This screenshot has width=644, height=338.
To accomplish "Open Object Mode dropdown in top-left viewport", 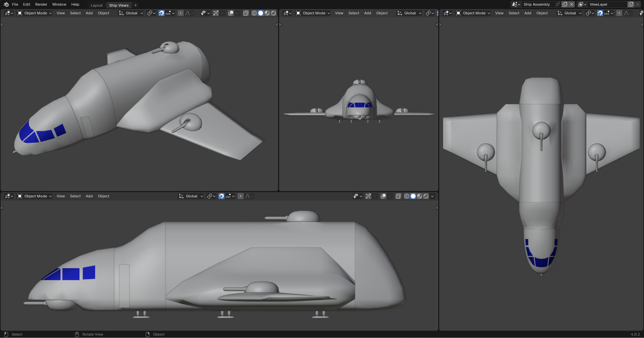I will click(35, 13).
